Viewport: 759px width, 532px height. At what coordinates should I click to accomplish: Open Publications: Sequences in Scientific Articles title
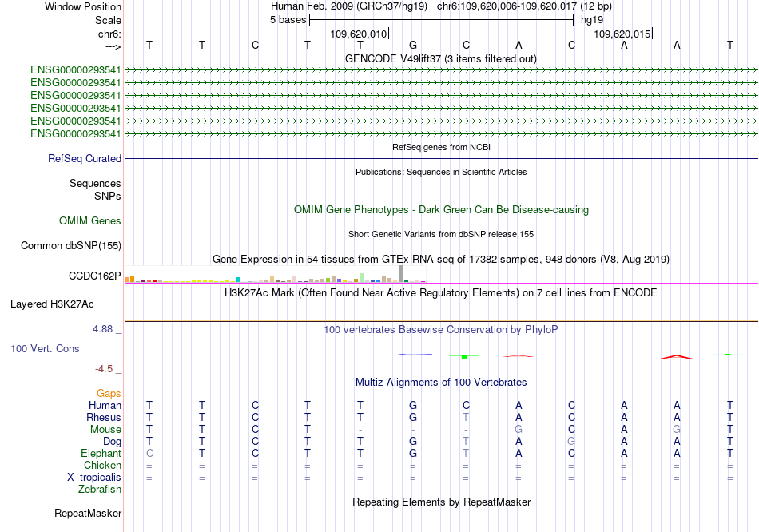[441, 172]
